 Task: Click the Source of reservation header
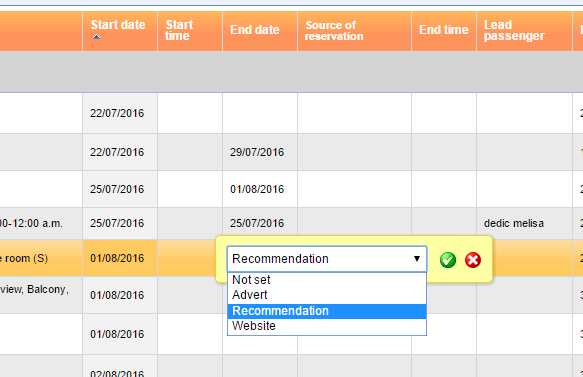[x=334, y=30]
